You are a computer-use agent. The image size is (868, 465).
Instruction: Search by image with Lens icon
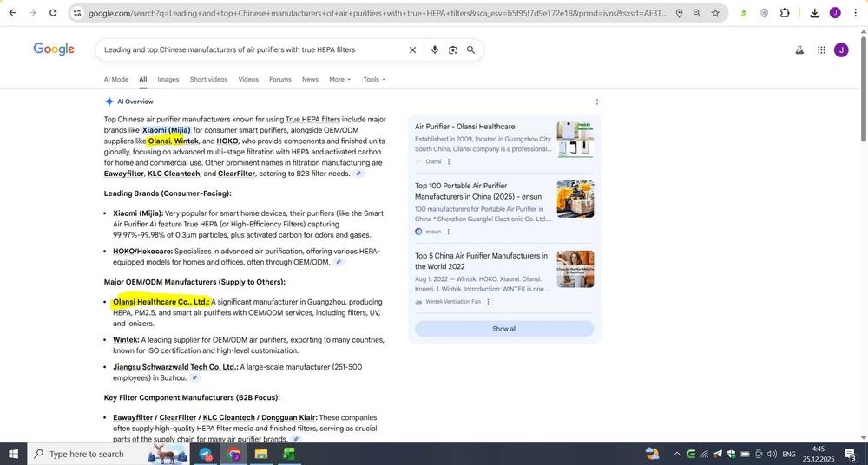pyautogui.click(x=453, y=49)
